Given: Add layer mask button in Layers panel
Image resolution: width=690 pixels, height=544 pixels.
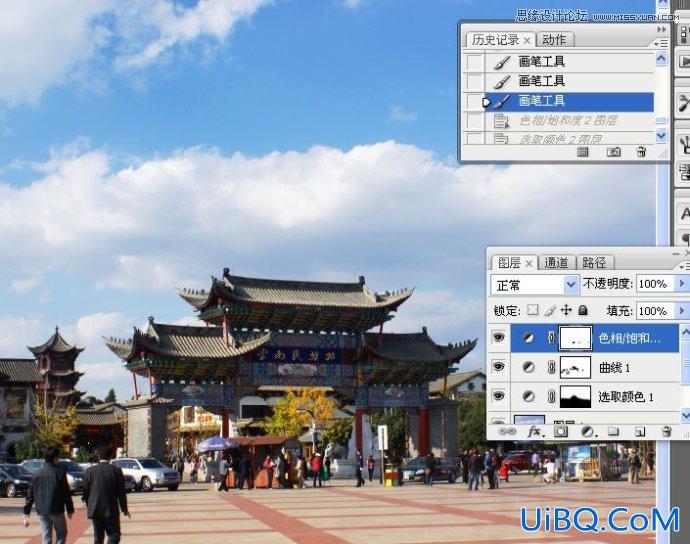Looking at the screenshot, I should [561, 432].
